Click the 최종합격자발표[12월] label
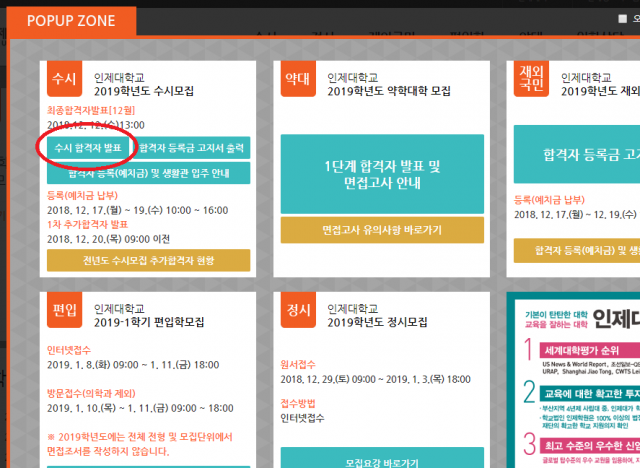The image size is (640, 468). click(91, 110)
